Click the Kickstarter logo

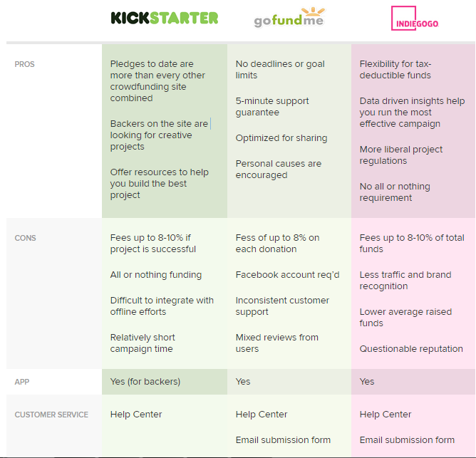tap(164, 18)
